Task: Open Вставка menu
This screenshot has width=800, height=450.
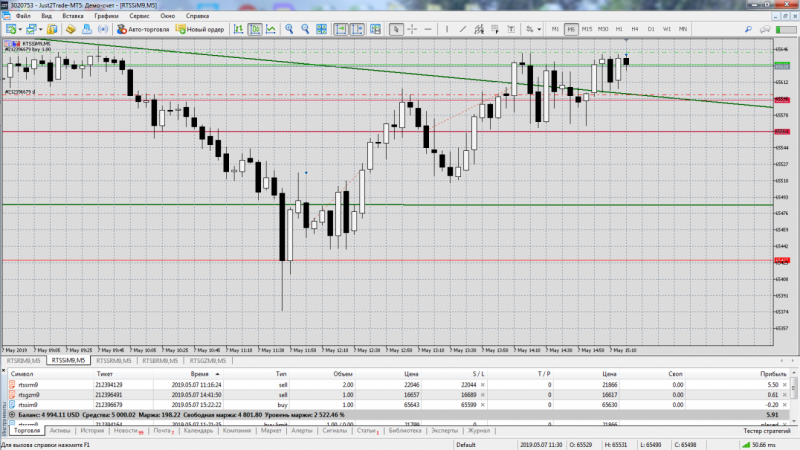Action: click(x=73, y=16)
